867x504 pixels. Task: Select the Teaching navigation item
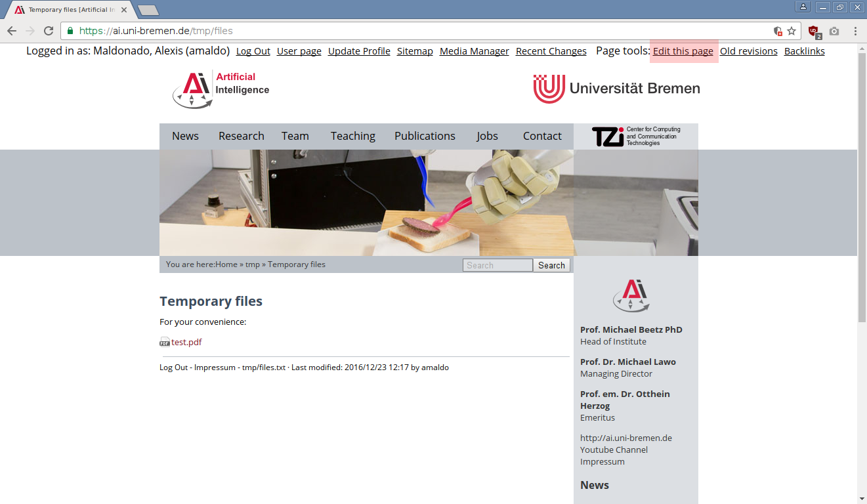tap(352, 136)
